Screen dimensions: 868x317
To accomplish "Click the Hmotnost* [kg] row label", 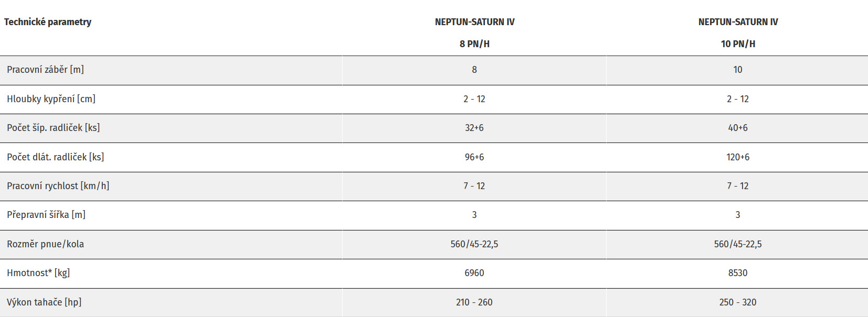I will pos(38,273).
